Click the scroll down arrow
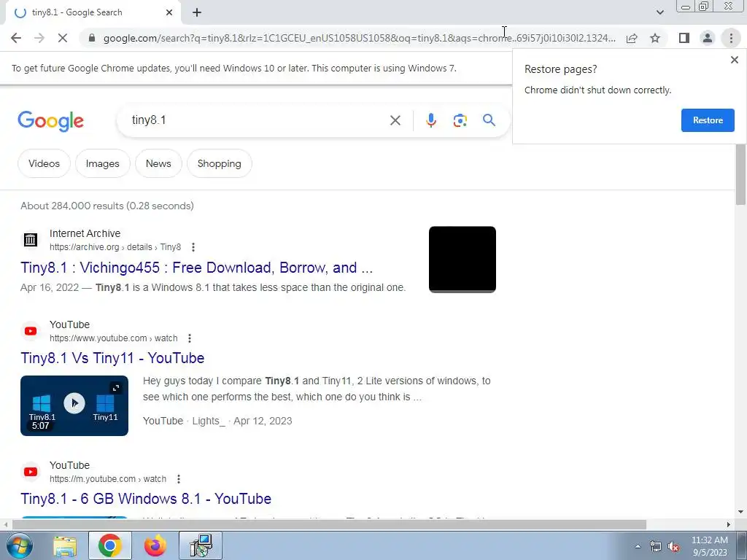This screenshot has width=747, height=560. [740, 513]
